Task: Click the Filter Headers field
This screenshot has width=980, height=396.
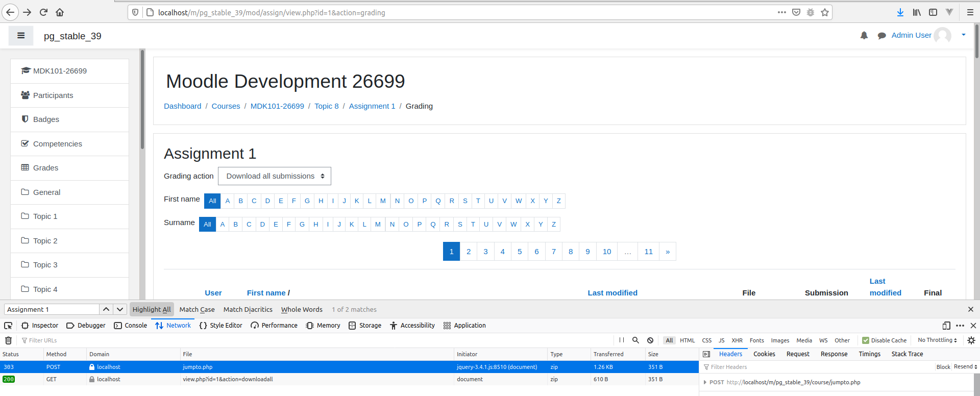Action: pos(817,367)
